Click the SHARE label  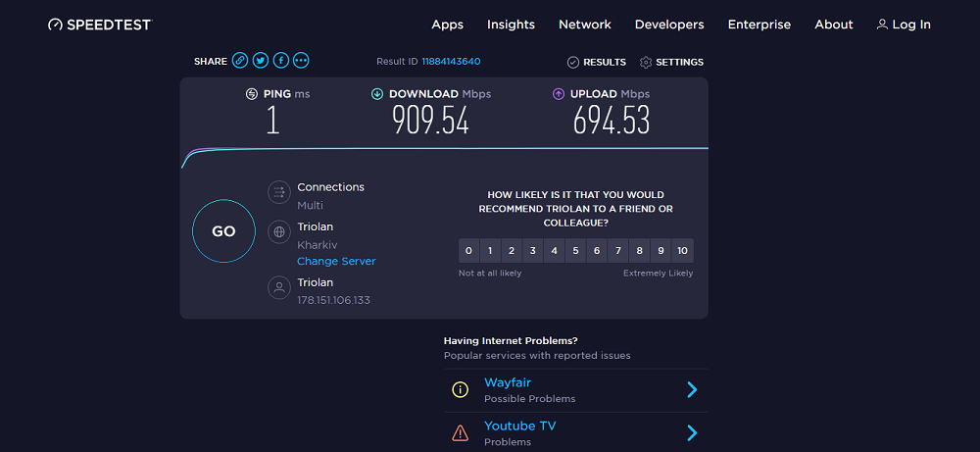[211, 61]
